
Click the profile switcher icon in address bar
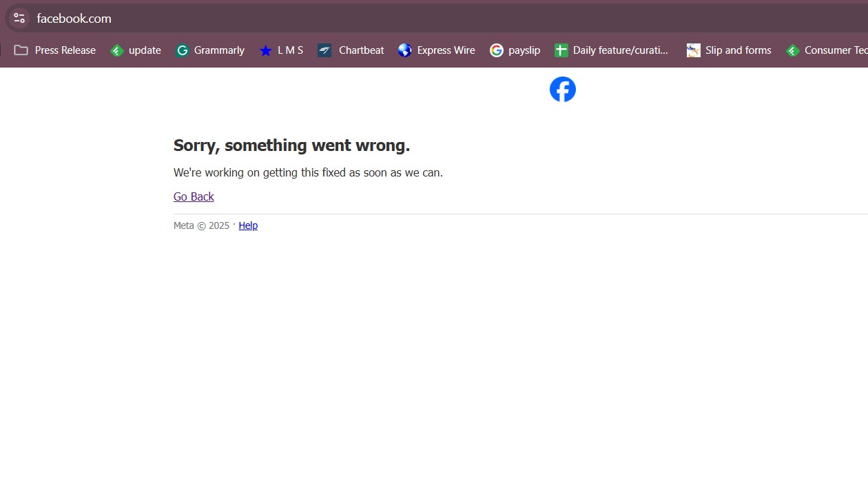click(x=19, y=18)
